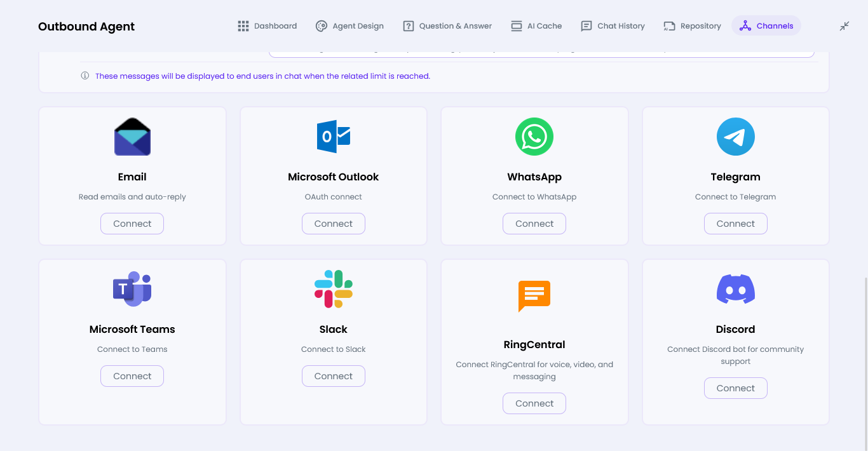Image resolution: width=868 pixels, height=451 pixels.
Task: Connect the Telegram channel
Action: (736, 224)
